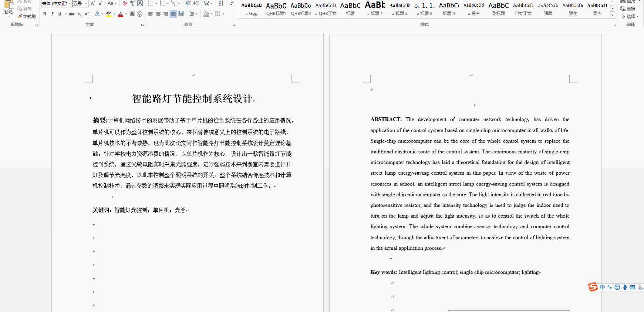644x312 pixels.
Task: Toggle character shading button
Action: 132,14
